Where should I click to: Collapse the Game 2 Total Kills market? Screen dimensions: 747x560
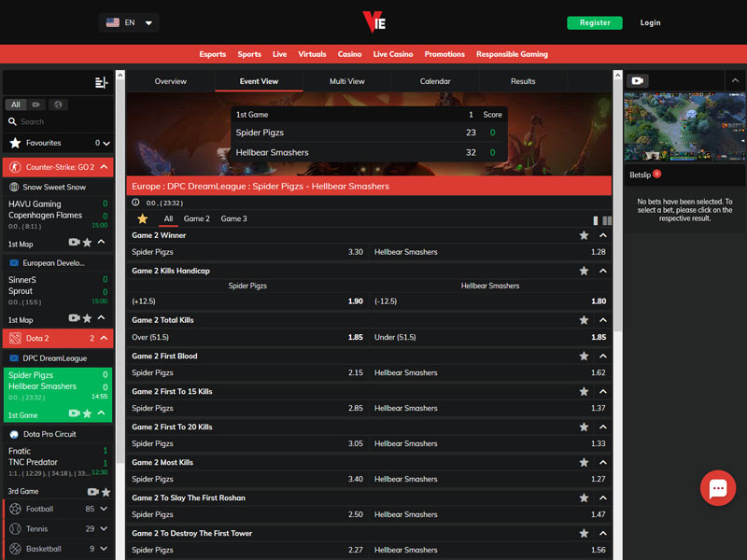(603, 320)
